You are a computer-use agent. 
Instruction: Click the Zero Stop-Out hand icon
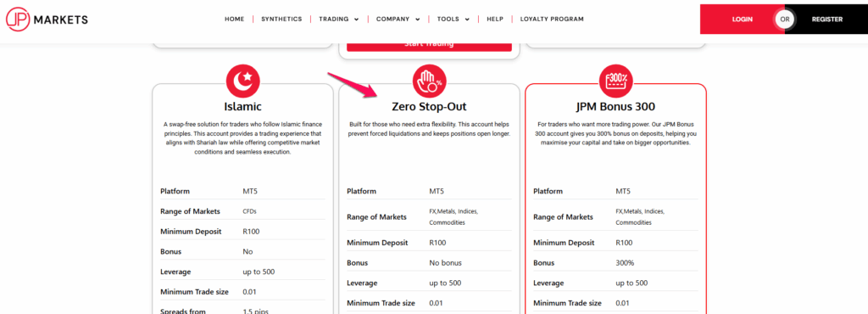tap(429, 82)
